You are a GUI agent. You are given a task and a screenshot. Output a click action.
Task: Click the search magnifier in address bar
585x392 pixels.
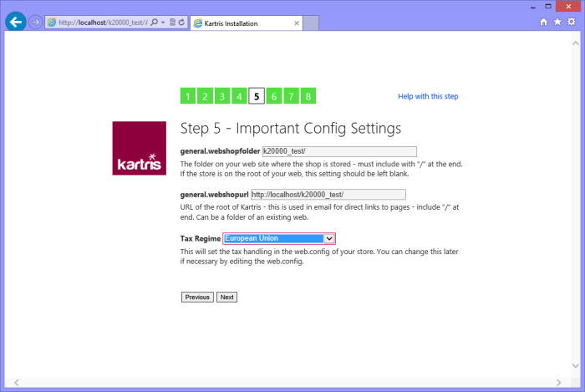click(x=155, y=23)
